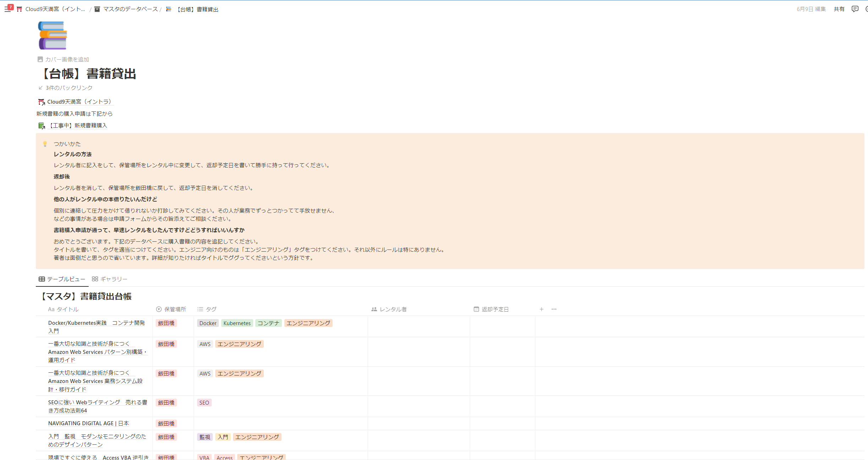Open the レンタル者 column header menu
868x460 pixels.
click(389, 309)
